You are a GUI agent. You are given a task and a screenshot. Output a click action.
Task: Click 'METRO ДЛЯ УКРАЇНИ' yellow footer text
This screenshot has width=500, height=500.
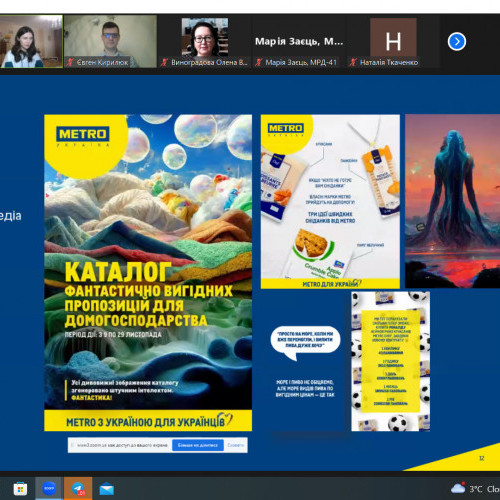tap(330, 284)
